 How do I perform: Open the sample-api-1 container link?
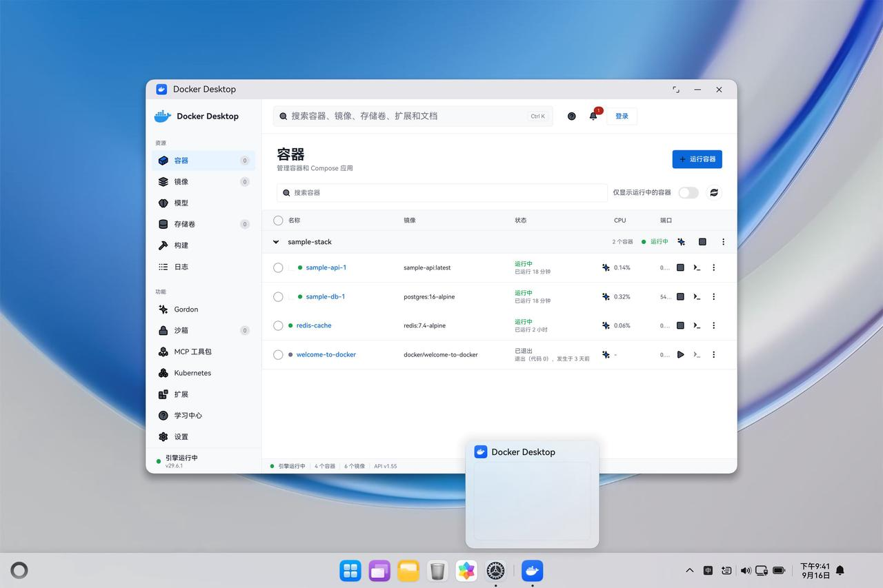coord(326,267)
